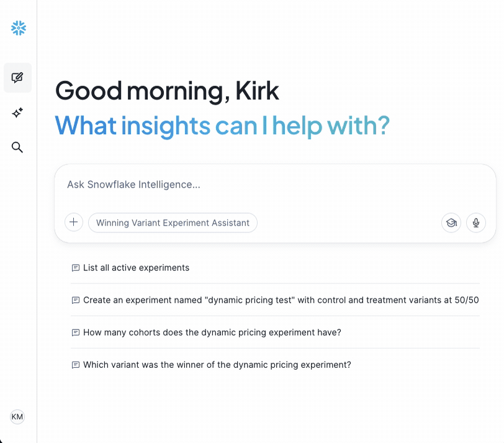Click the 'Good morning, Kirk' greeting text
The width and height of the screenshot is (504, 443).
click(x=166, y=90)
